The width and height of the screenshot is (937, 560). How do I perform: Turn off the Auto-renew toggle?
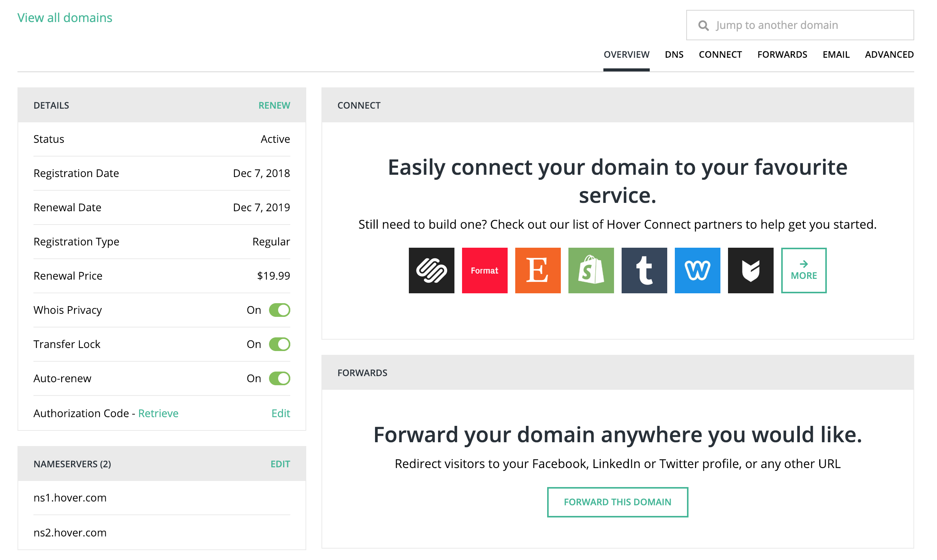pyautogui.click(x=280, y=378)
